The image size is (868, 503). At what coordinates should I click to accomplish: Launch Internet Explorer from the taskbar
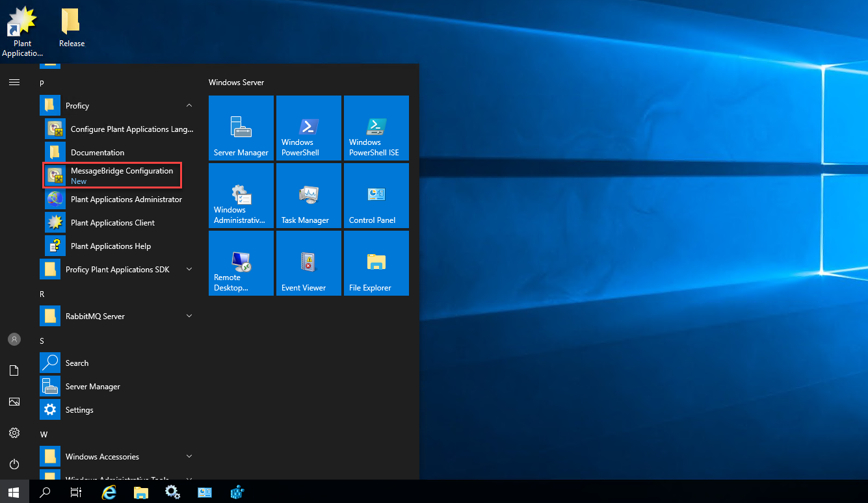109,492
